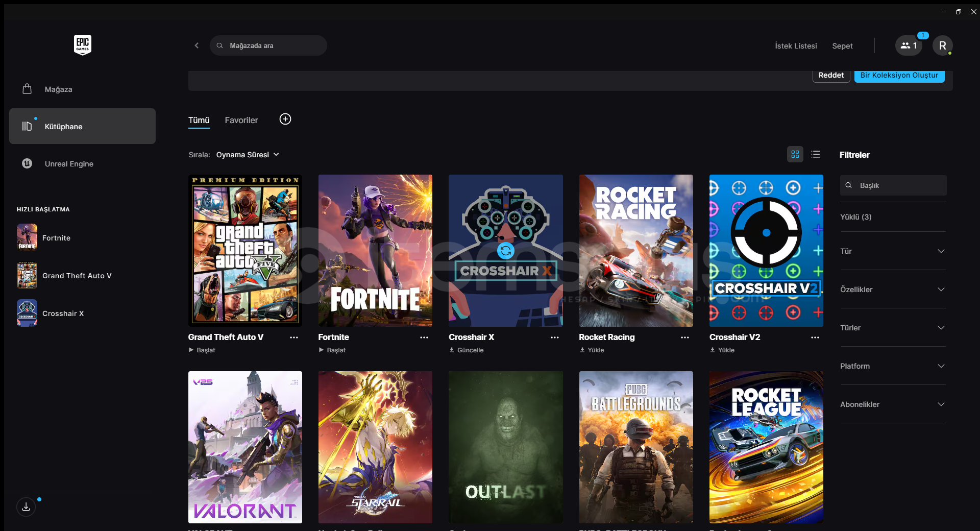The height and width of the screenshot is (531, 980).
Task: Click Başlat under Grand Theft Auto V
Action: pos(202,350)
